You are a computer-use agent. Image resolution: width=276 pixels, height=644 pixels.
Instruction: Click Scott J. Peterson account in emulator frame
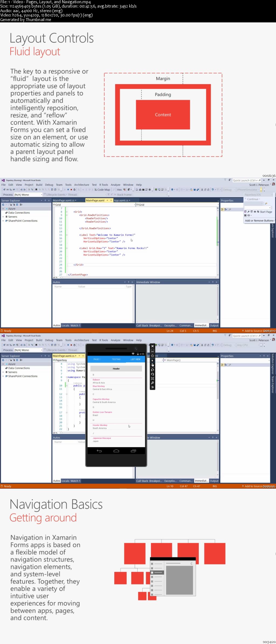259,340
